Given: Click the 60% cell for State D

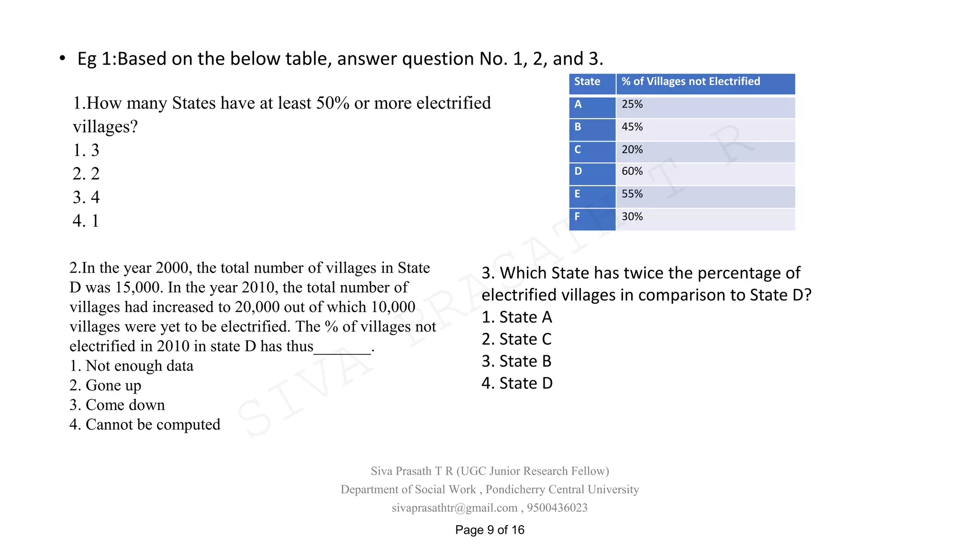Looking at the screenshot, I should pos(706,174).
